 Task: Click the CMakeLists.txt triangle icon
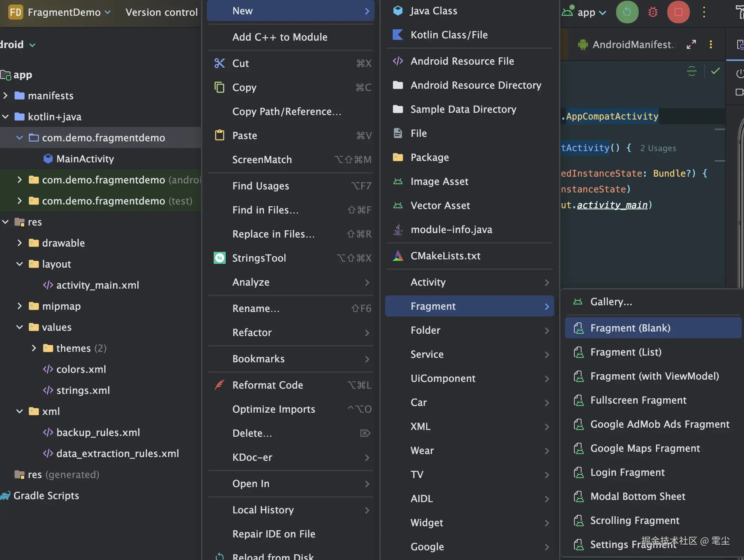tap(398, 256)
